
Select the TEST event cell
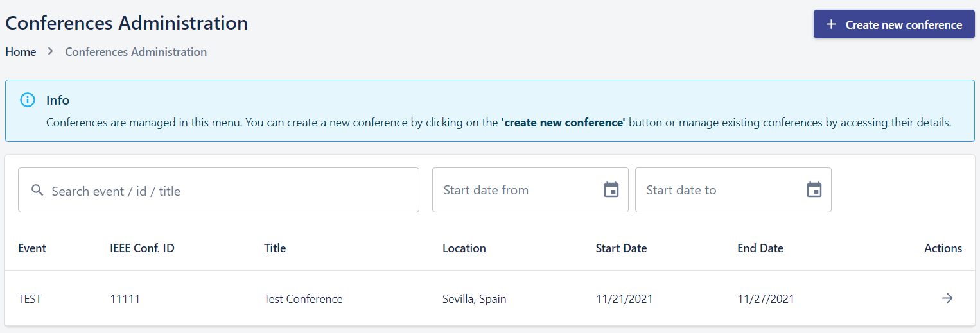point(30,299)
